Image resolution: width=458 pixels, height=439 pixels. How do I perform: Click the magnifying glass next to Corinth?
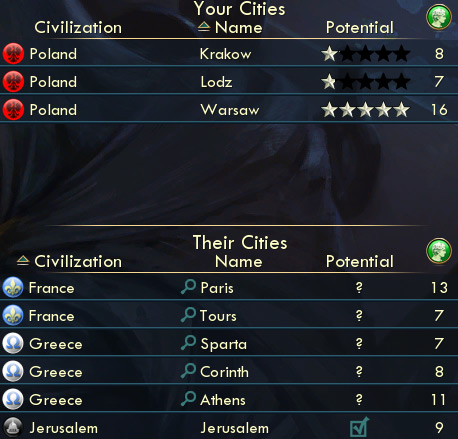188,370
